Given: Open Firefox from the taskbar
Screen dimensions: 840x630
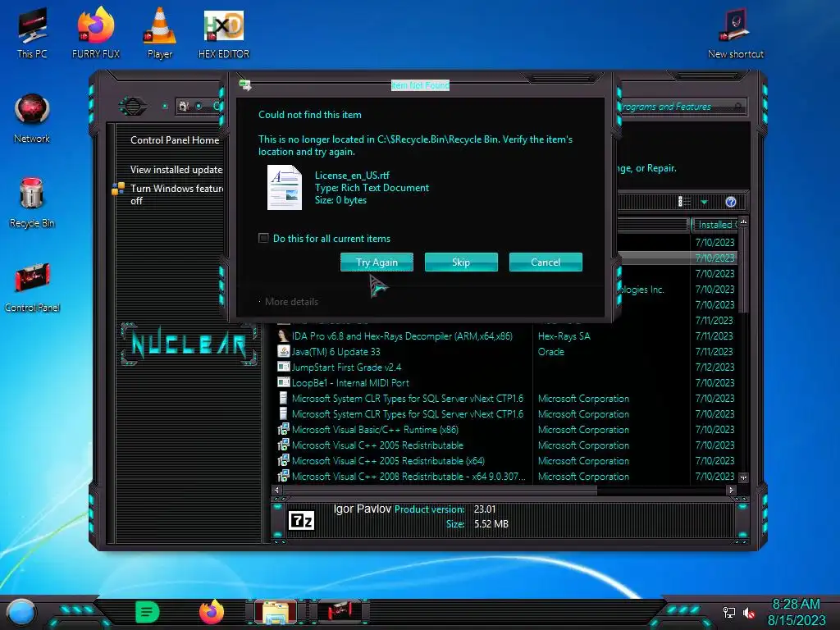Looking at the screenshot, I should (212, 612).
